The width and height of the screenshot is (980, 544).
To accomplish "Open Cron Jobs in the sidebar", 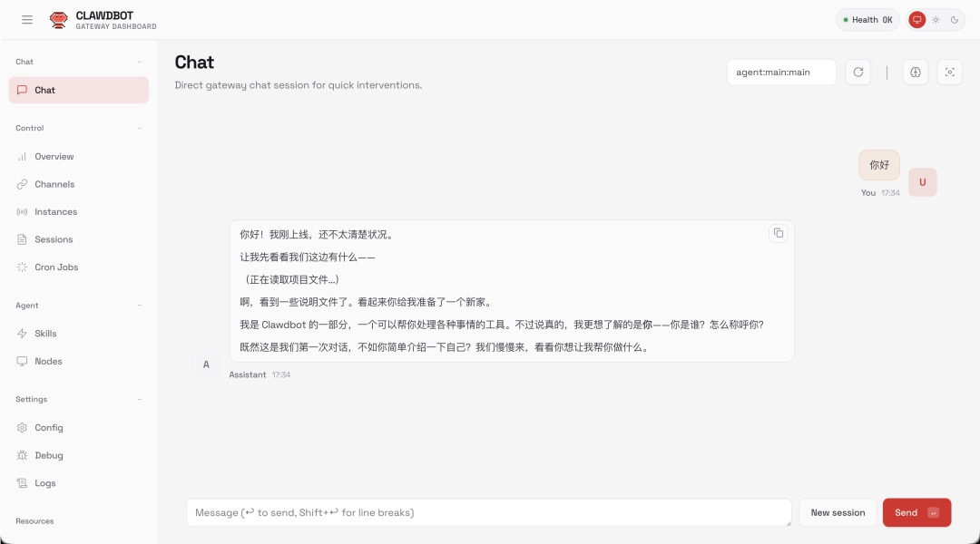I will point(56,267).
